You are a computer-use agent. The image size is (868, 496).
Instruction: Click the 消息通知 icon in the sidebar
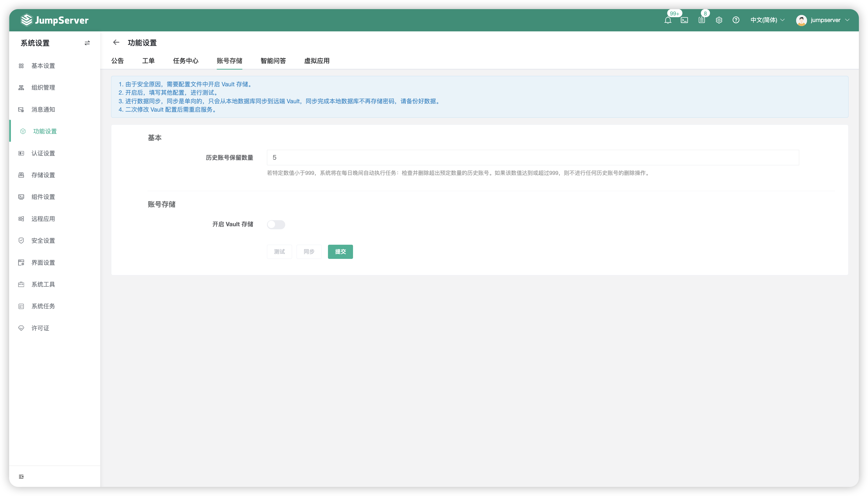point(21,109)
